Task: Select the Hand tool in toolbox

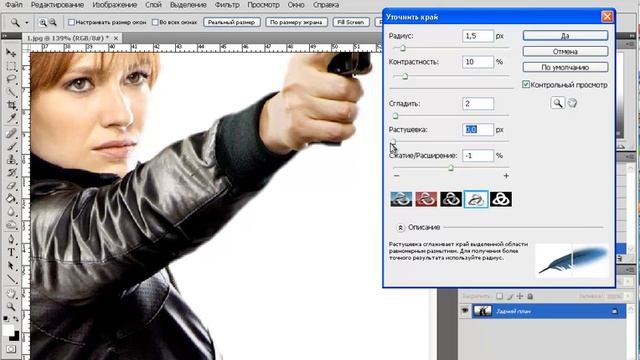Action: 11,293
